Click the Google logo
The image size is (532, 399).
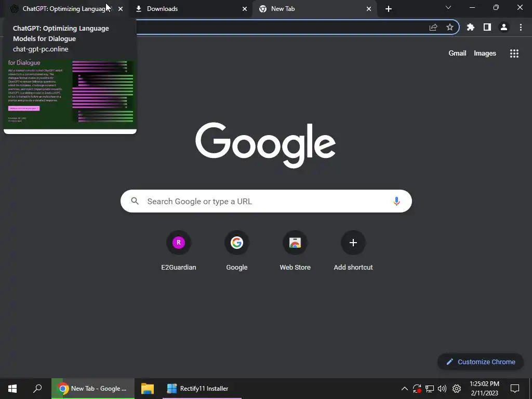[265, 145]
